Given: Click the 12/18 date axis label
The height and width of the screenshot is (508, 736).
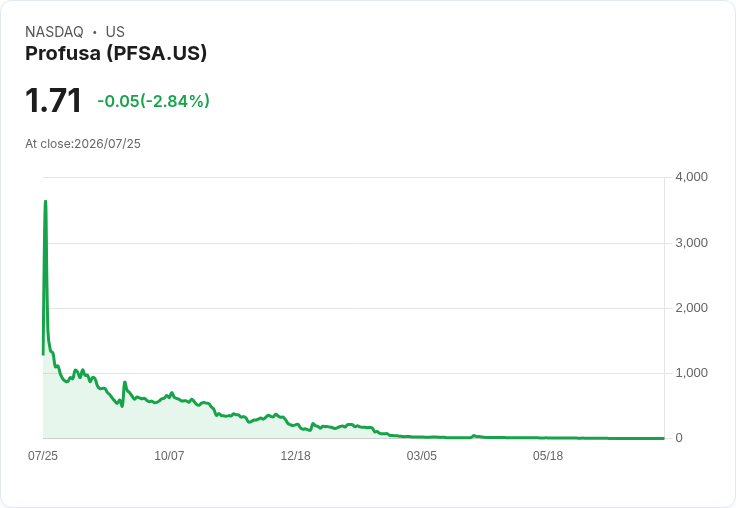Looking at the screenshot, I should point(295,455).
